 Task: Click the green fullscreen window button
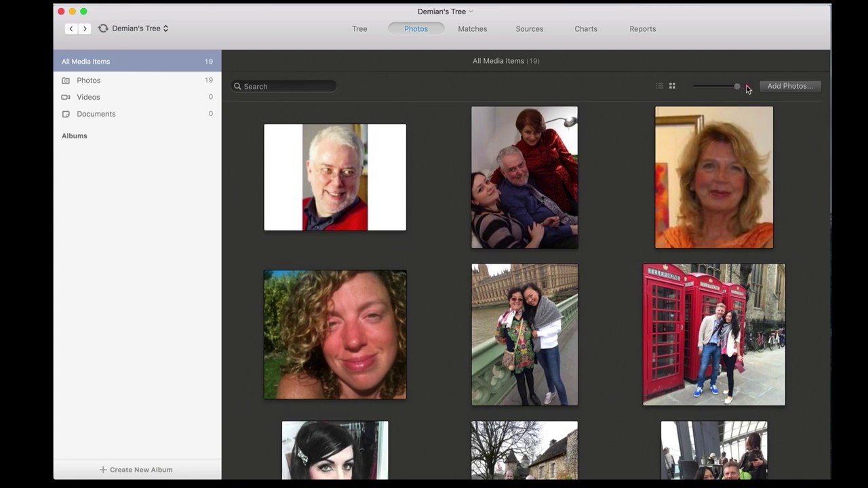click(83, 12)
